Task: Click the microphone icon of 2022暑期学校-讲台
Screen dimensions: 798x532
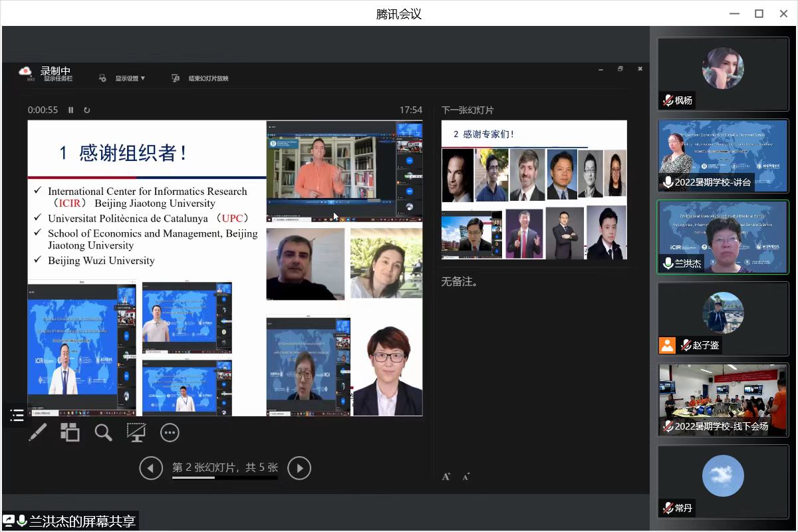Action: pyautogui.click(x=668, y=182)
